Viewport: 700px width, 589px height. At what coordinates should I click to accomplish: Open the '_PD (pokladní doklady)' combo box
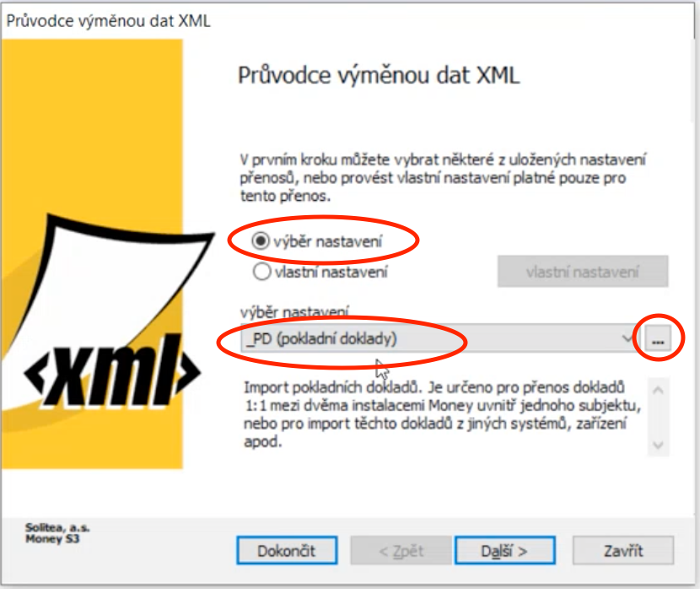click(439, 338)
